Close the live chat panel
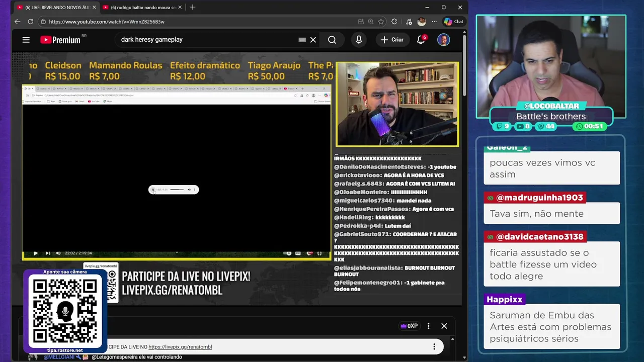This screenshot has width=644, height=362. [444, 326]
